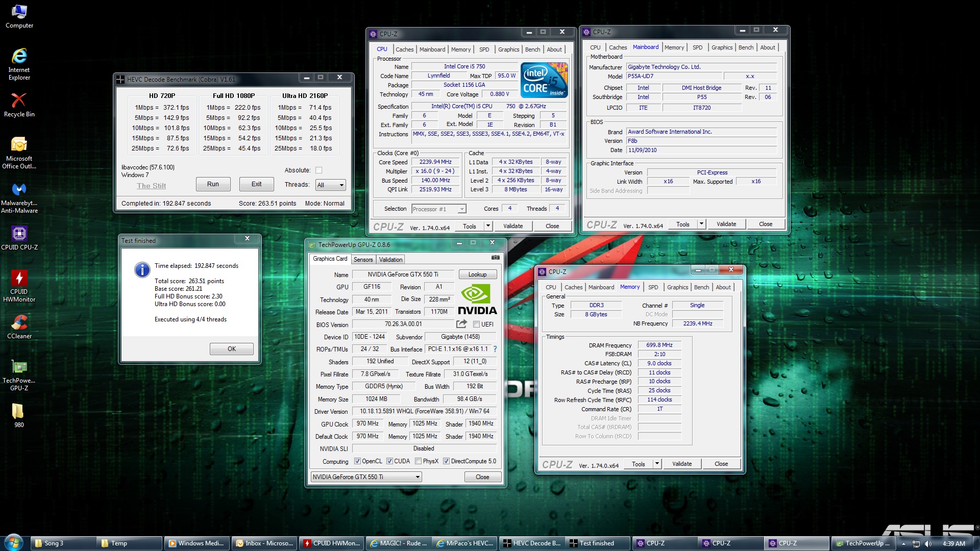The image size is (980, 551).
Task: Toggle the OpenCL checkbox in GPU-Z
Action: pyautogui.click(x=357, y=461)
